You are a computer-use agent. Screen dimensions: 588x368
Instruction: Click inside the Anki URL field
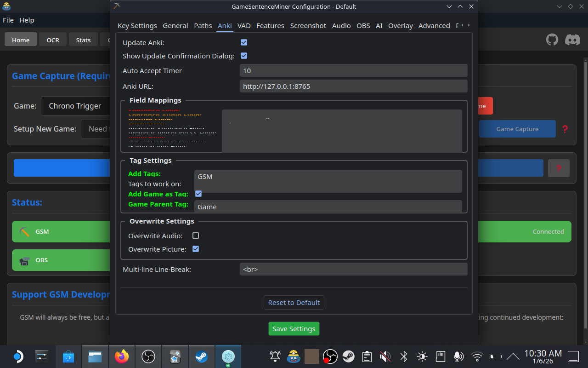click(353, 86)
